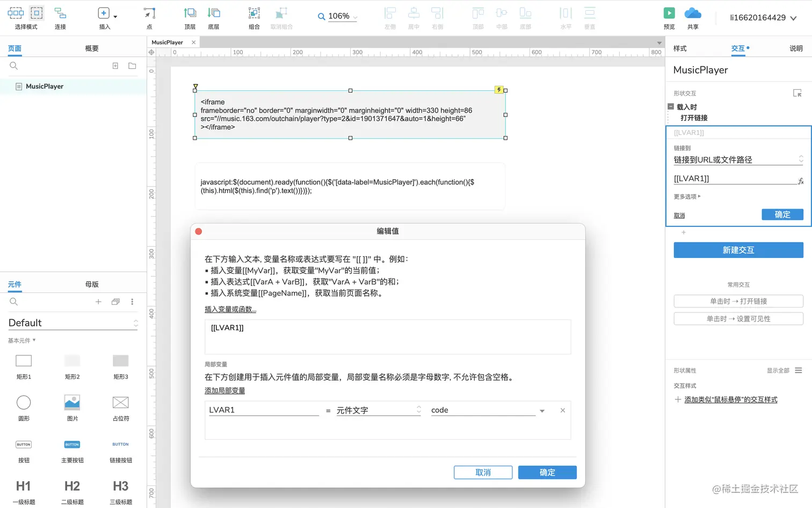This screenshot has height=508, width=812.
Task: Align left with 左侧 icon
Action: pyautogui.click(x=390, y=13)
